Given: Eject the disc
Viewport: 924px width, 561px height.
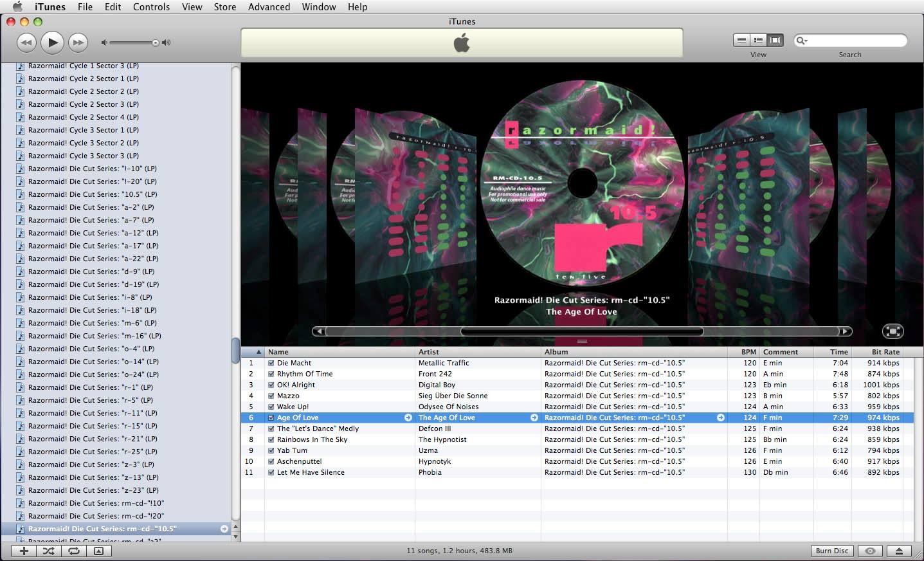Looking at the screenshot, I should click(899, 551).
